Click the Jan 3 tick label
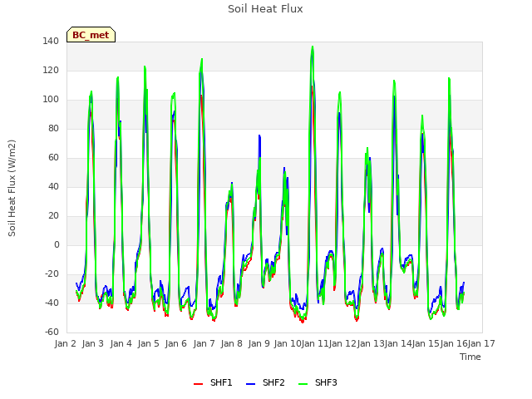 point(93,343)
